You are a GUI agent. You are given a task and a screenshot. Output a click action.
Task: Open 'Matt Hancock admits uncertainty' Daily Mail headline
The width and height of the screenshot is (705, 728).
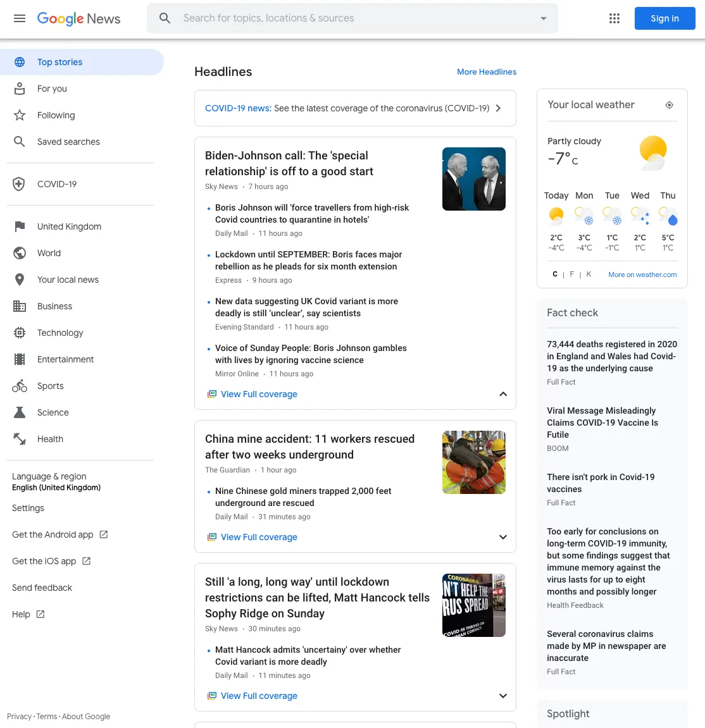pos(308,656)
